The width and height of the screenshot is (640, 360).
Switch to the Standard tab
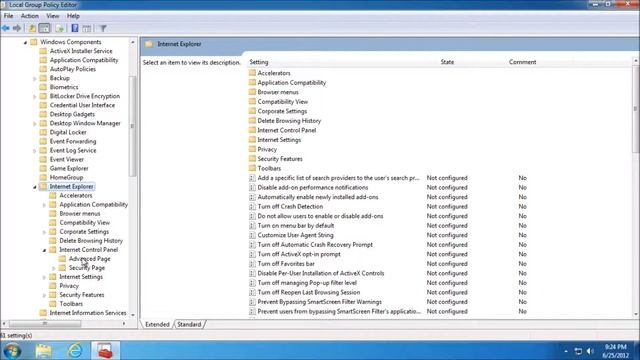pos(189,324)
